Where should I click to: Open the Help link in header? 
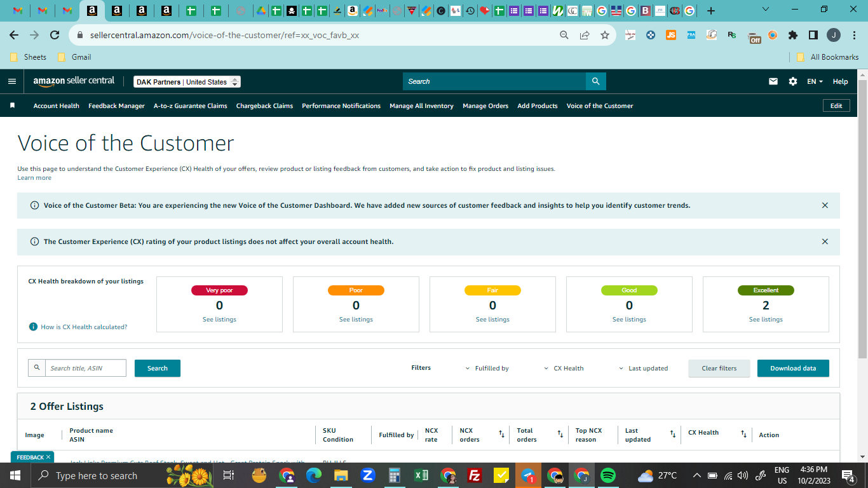(840, 81)
